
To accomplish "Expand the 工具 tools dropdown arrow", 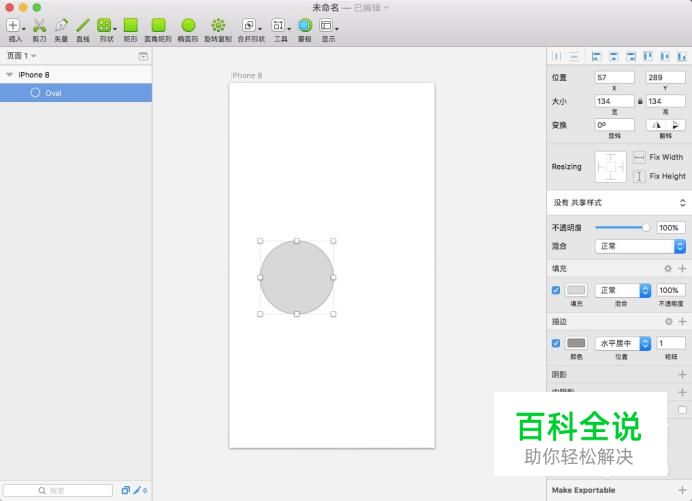I will click(289, 29).
